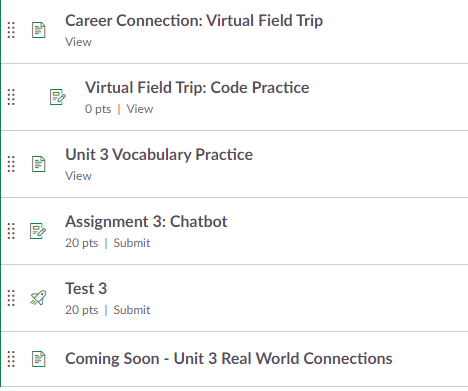Click drag handle next to Assignment 3: Chatbot
Viewport: 468px width, 391px height.
point(11,231)
